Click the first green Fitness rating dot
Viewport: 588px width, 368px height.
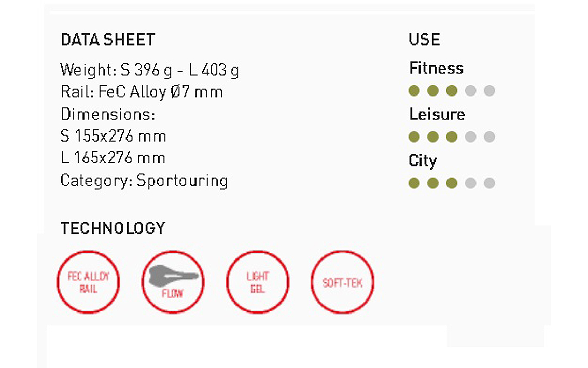click(414, 91)
